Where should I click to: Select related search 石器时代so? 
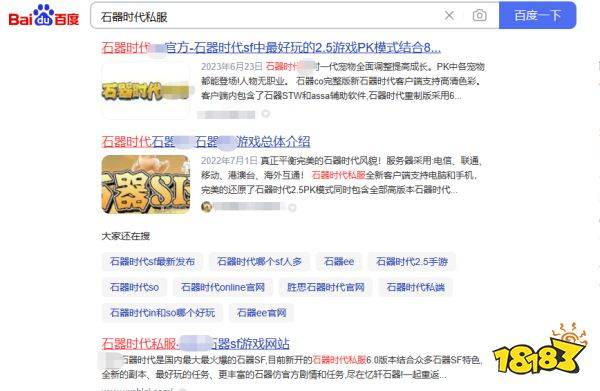tap(134, 287)
